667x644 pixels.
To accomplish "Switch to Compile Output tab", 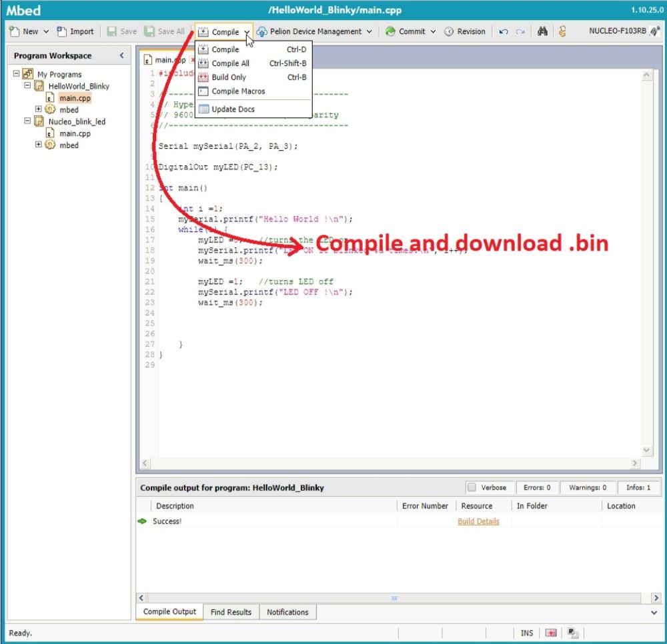I will pyautogui.click(x=169, y=612).
